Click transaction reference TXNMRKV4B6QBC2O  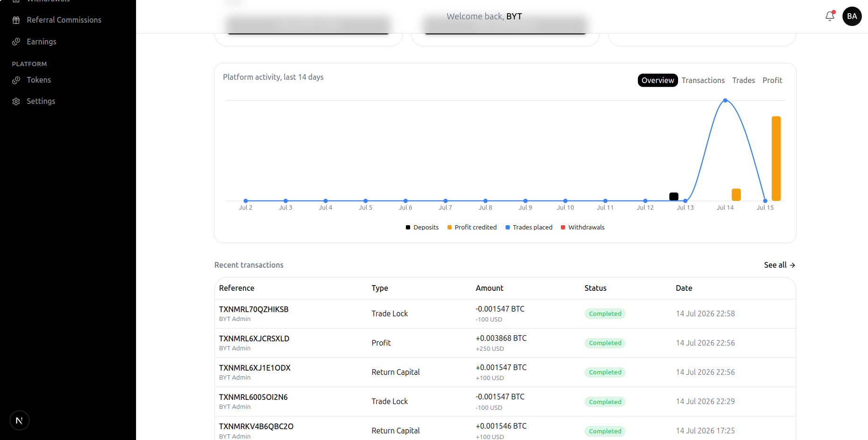[x=256, y=426]
